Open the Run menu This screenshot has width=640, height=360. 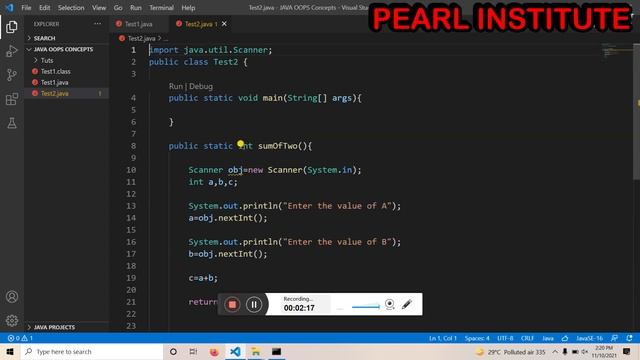[136, 7]
